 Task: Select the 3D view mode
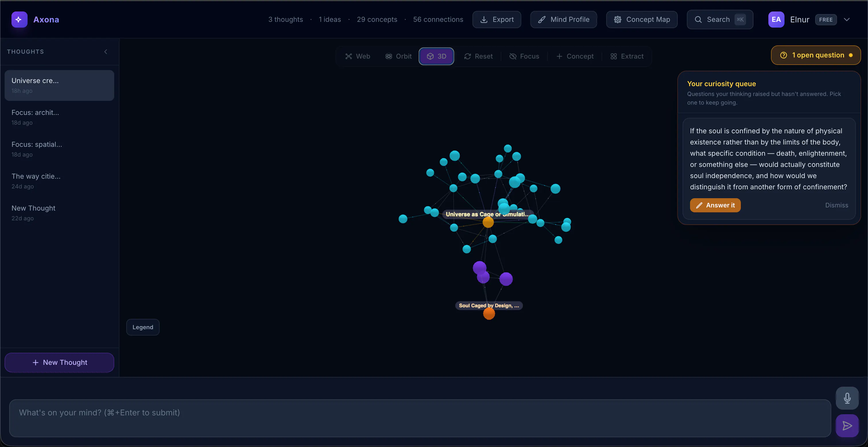[x=436, y=56]
